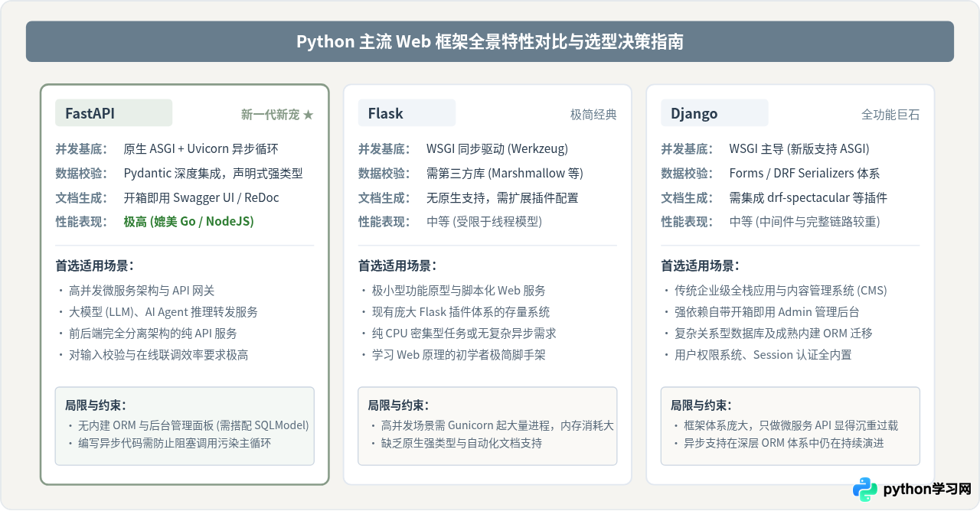Image resolution: width=980 pixels, height=511 pixels.
Task: Click '高并发场景需 Gunicorn 起大量进程，内存消耗大'
Action: pyautogui.click(x=497, y=425)
